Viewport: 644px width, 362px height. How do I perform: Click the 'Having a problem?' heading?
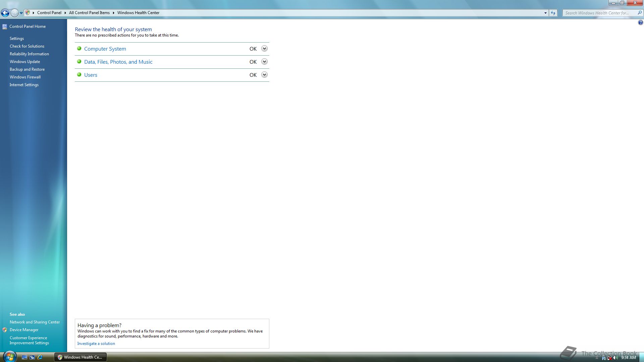(x=99, y=325)
